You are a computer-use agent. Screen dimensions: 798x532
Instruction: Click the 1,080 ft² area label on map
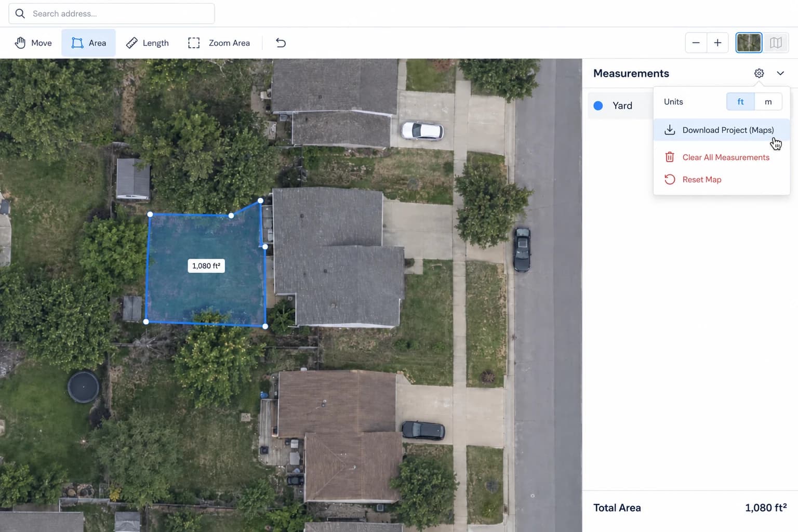[206, 266]
